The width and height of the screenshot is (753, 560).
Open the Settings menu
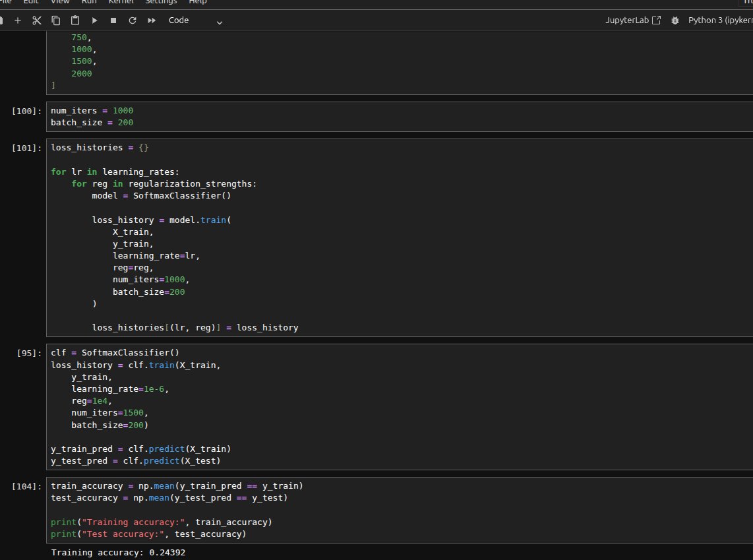161,2
